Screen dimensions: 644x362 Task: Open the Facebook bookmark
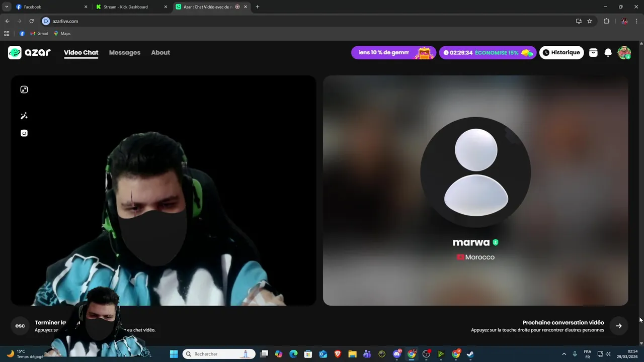point(22,34)
